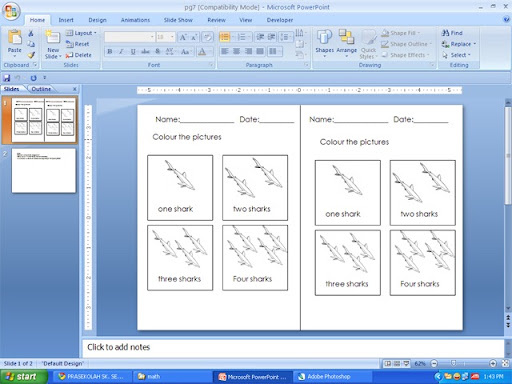
Task: Click the Quick Styles icon
Action: pyautogui.click(x=368, y=37)
